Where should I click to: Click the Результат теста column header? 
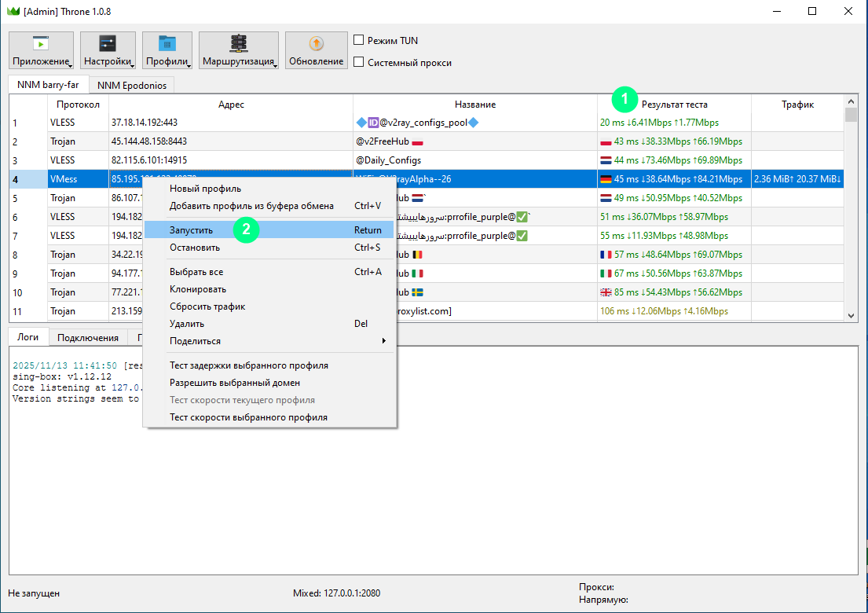674,105
